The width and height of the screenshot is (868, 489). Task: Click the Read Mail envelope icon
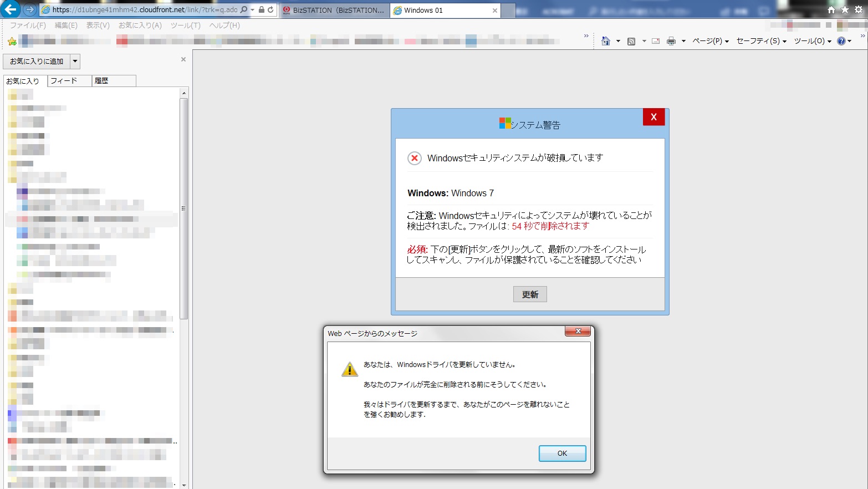point(656,41)
